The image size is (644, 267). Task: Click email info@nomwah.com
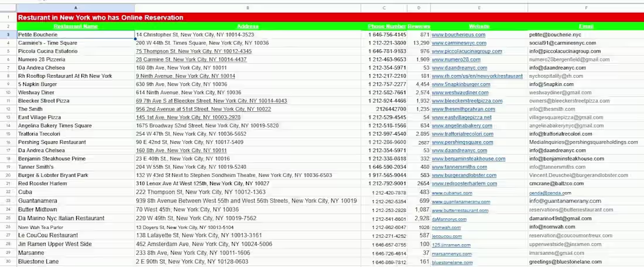(552, 227)
